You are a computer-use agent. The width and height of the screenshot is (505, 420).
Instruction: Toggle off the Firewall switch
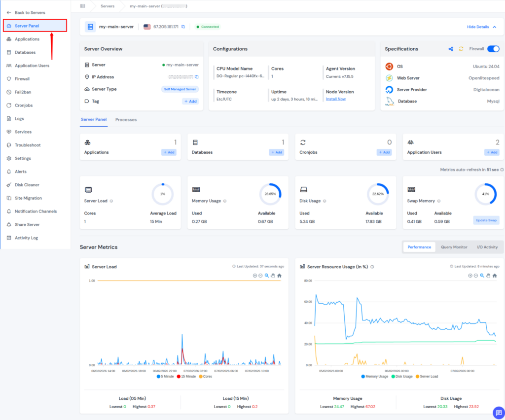[x=494, y=49]
